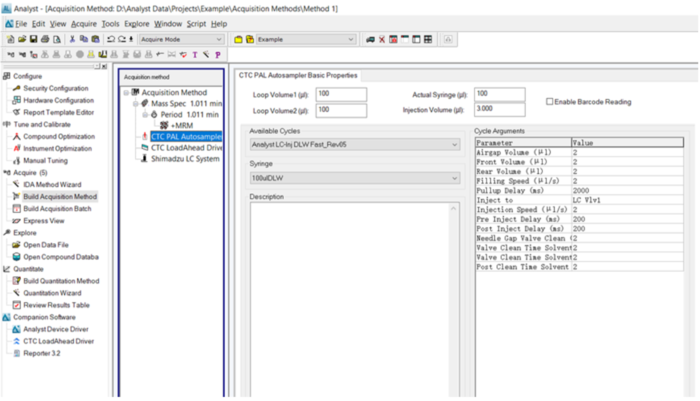The image size is (700, 401).
Task: Click the Print icon in the toolbar
Action: tap(43, 39)
